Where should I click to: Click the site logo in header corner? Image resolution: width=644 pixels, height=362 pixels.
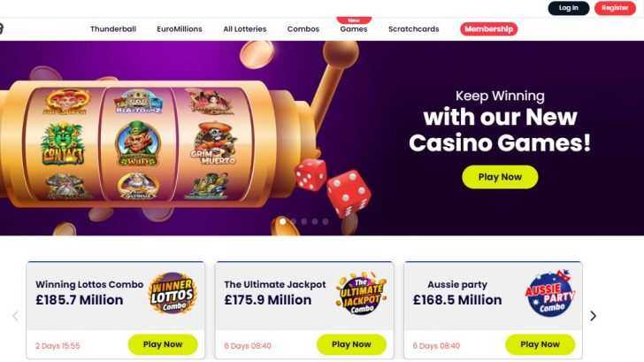(x=1, y=28)
